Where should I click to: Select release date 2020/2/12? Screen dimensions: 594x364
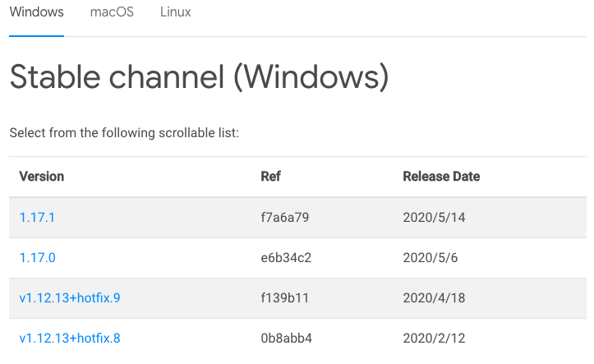(x=434, y=338)
